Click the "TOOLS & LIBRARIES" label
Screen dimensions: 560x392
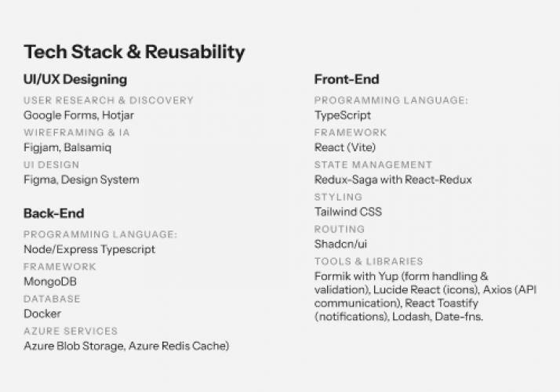[369, 261]
